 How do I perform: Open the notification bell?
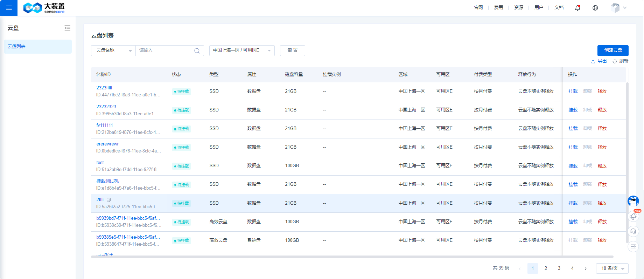[577, 8]
